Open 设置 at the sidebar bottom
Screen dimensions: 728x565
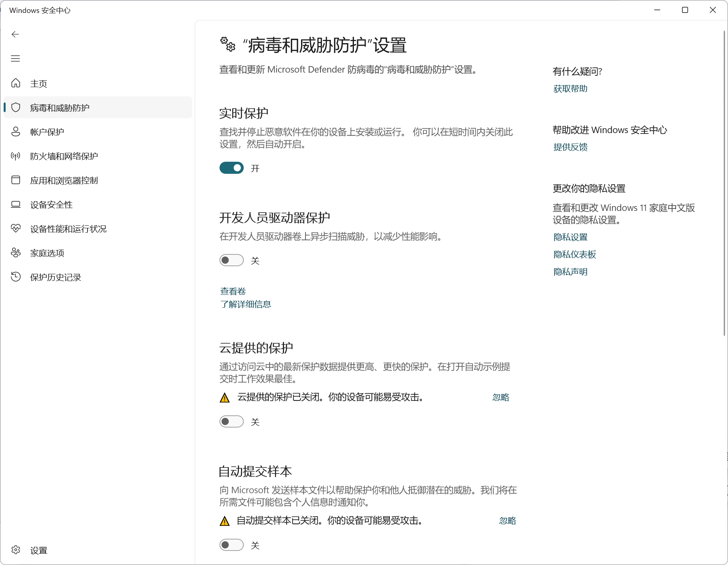pos(98,550)
